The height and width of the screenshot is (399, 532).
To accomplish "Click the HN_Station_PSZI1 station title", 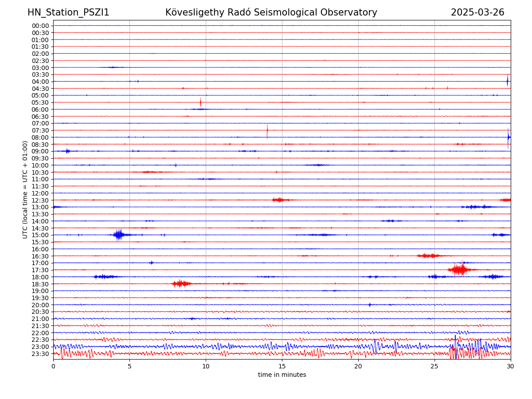I will click(68, 12).
